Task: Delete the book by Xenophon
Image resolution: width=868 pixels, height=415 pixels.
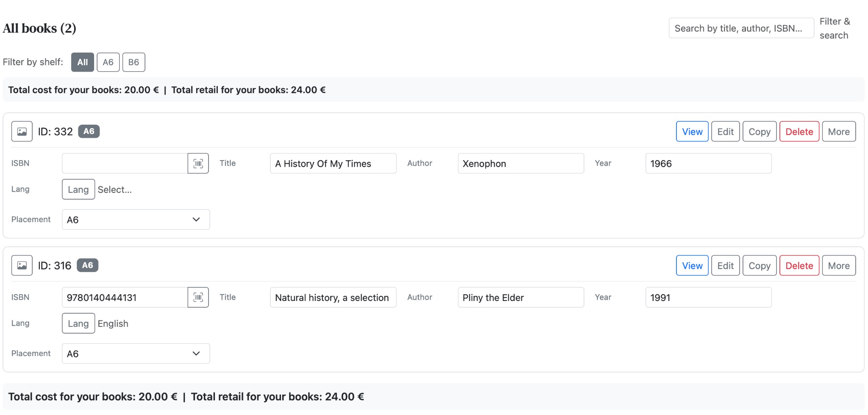Action: pyautogui.click(x=799, y=131)
